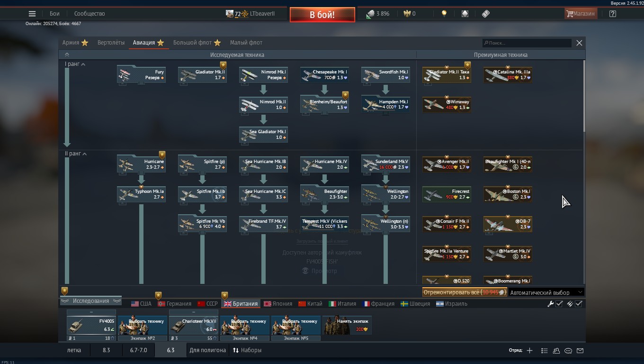Switch to the Малый флот tab
This screenshot has height=364, width=644.
[x=246, y=43]
